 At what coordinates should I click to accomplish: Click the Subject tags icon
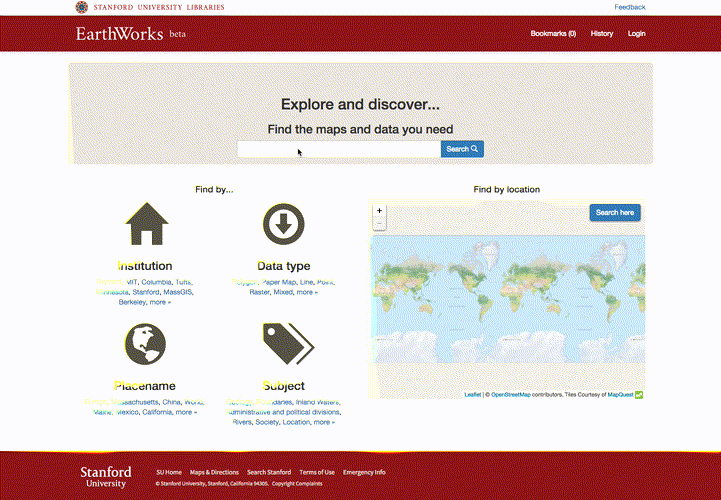(286, 344)
